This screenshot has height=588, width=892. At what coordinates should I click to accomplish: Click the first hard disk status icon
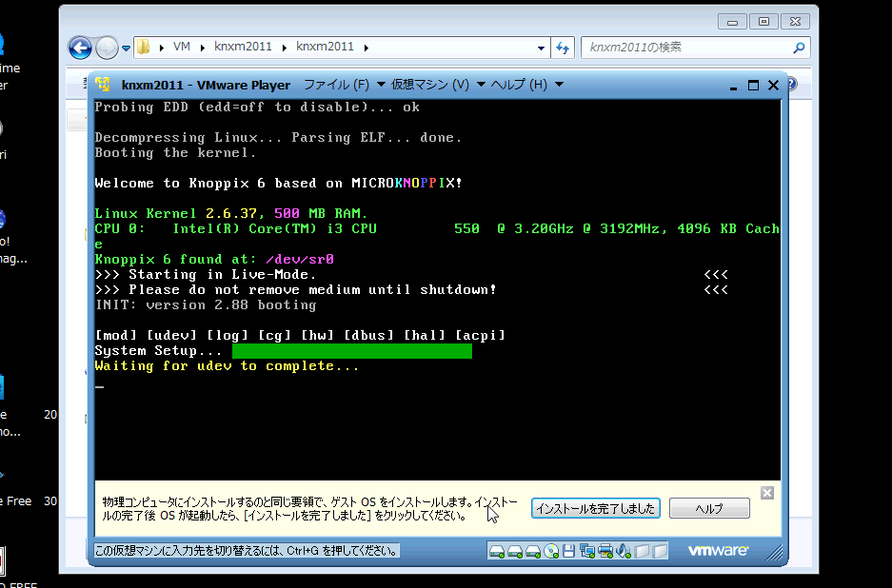[497, 551]
